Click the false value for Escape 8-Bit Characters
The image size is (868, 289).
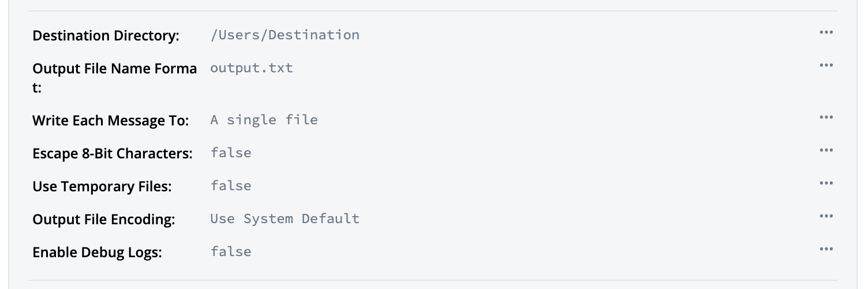pos(231,153)
